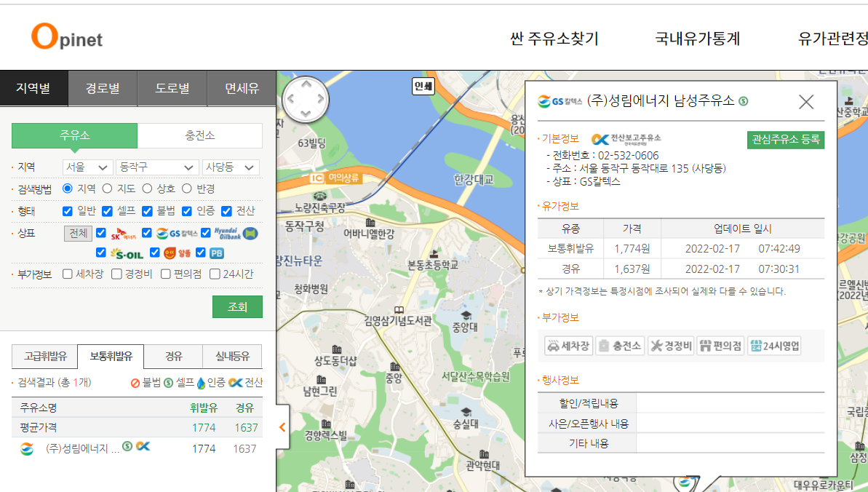Pan the map up with the navigation arrow
Screen dimensions: 868x492
click(x=306, y=84)
